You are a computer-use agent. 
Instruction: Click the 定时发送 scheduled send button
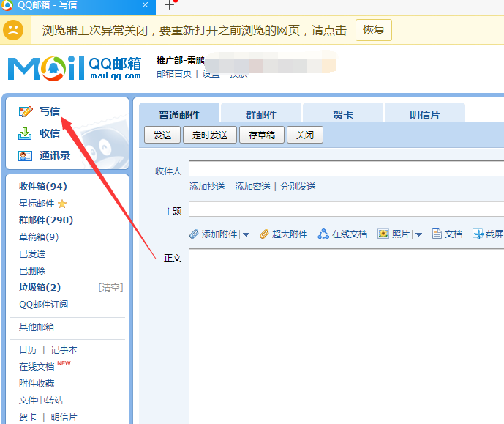point(210,135)
